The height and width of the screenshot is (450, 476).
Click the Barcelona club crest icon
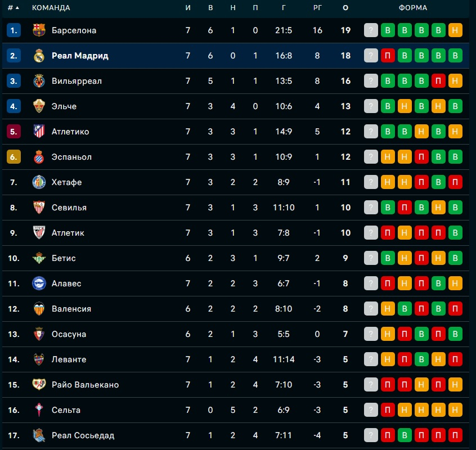coord(39,30)
